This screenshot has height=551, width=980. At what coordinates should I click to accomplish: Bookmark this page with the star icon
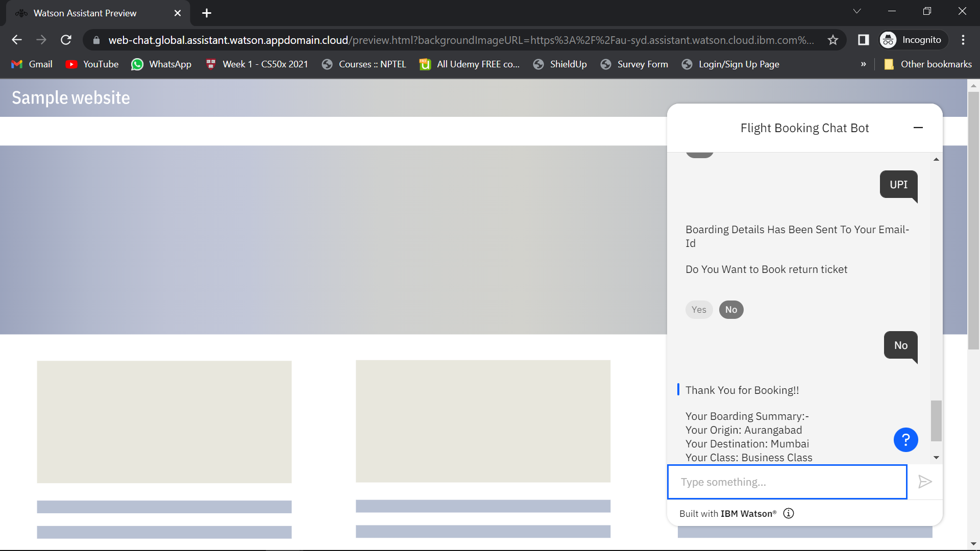point(833,40)
